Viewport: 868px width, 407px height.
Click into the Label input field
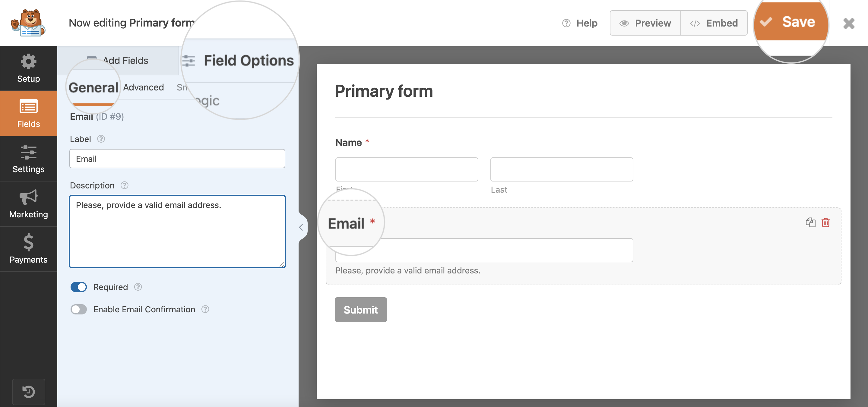tap(177, 159)
